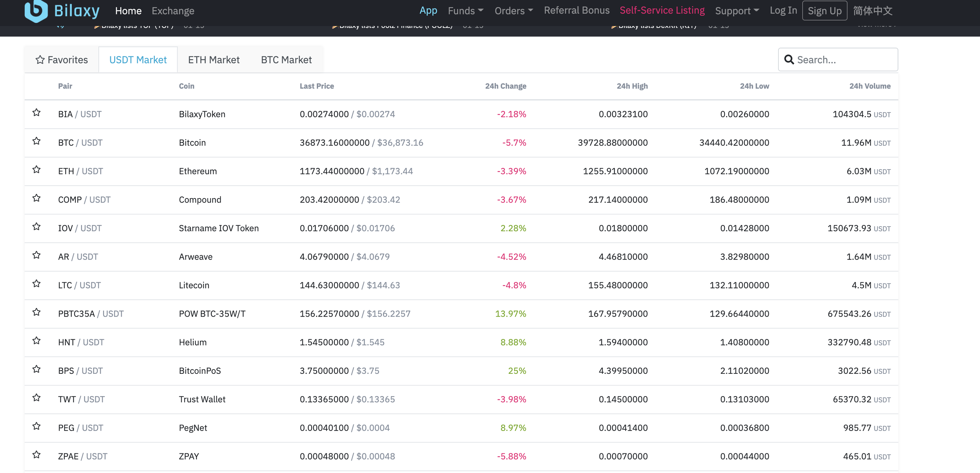Star the ETH / USDT pair

click(36, 170)
